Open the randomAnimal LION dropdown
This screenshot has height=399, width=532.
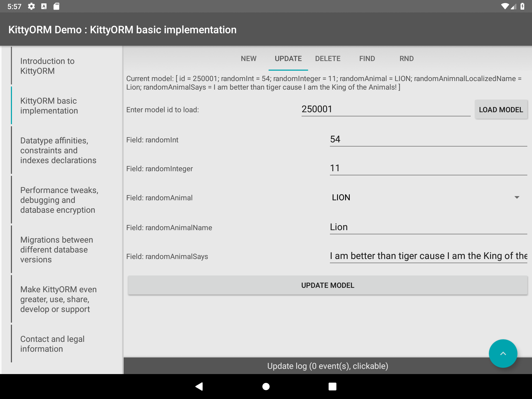tap(428, 197)
